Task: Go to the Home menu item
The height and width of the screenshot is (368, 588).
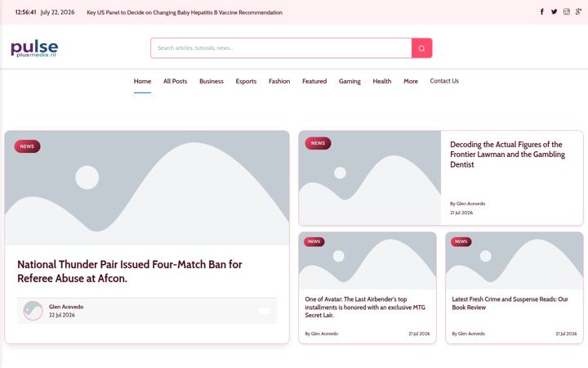Action: point(142,81)
